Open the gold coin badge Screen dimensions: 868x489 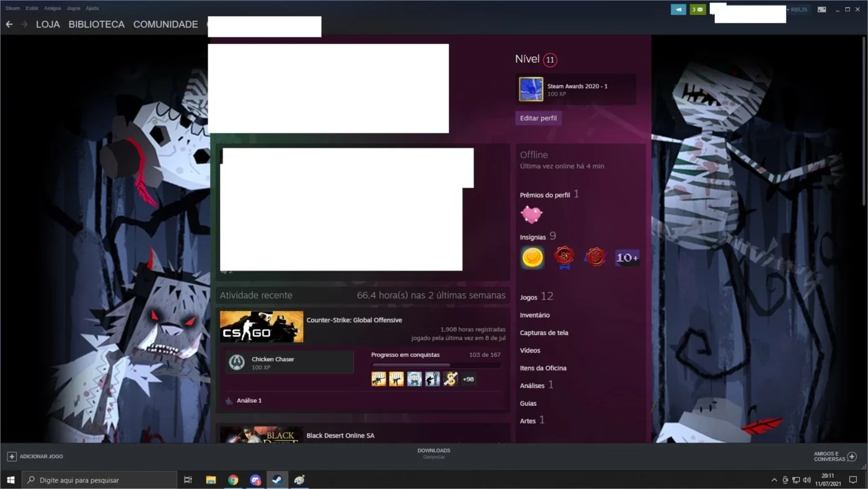(533, 258)
